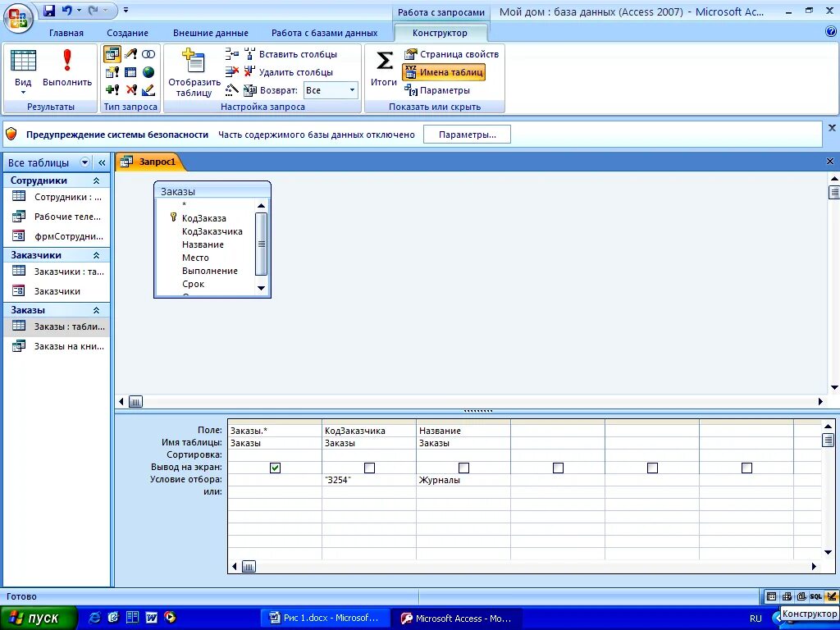Click the Итоги sigma totals button
This screenshot has width=840, height=630.
(384, 67)
